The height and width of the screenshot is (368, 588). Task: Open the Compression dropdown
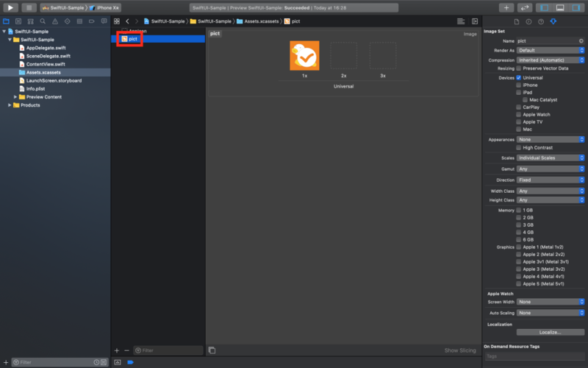(551, 60)
